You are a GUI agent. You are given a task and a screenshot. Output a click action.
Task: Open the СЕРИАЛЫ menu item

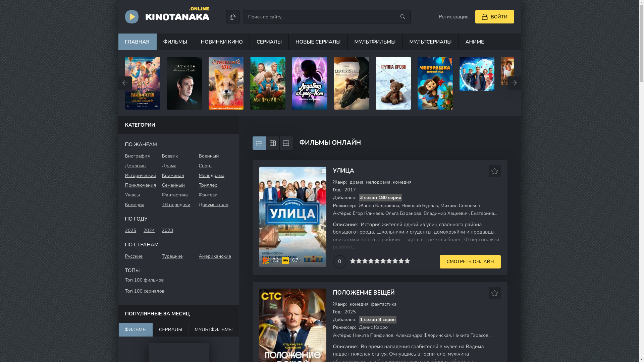point(269,42)
